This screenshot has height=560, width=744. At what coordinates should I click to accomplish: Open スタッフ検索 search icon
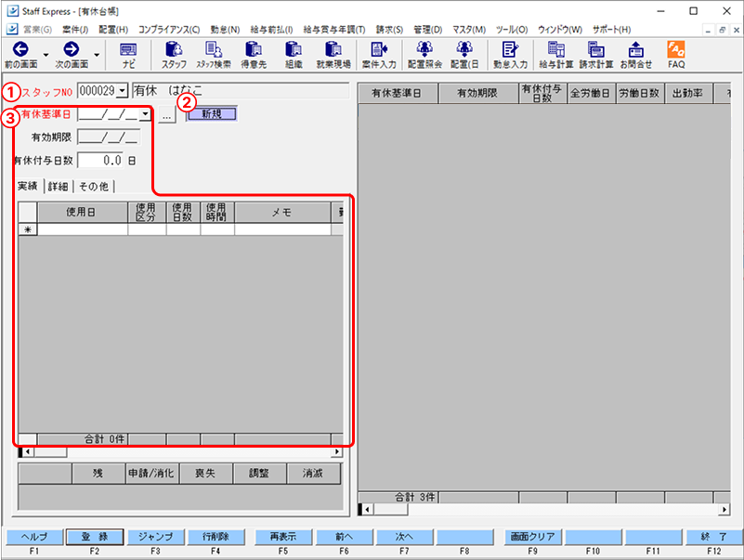tap(214, 55)
